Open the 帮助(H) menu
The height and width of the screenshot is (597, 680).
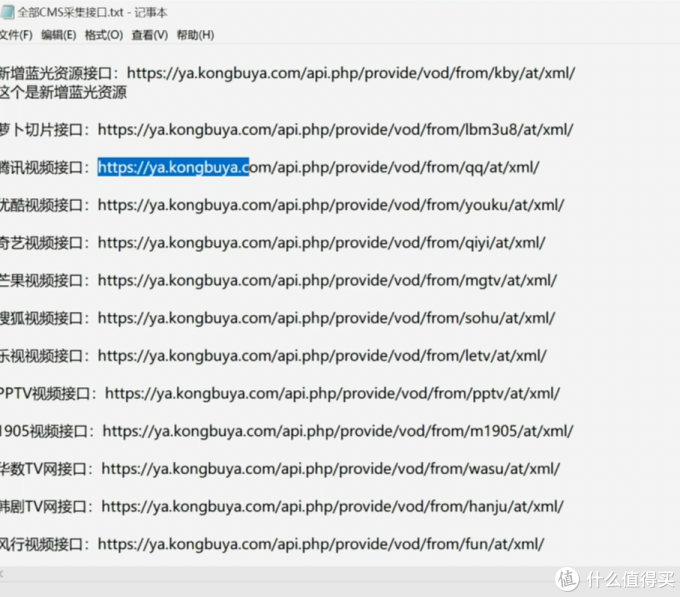coord(195,35)
